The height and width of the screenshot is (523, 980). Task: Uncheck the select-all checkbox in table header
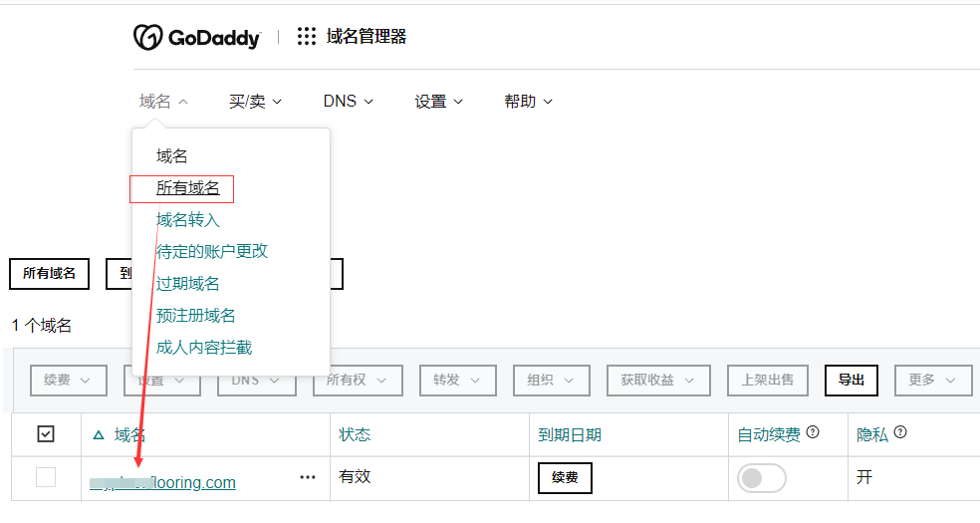tap(46, 433)
